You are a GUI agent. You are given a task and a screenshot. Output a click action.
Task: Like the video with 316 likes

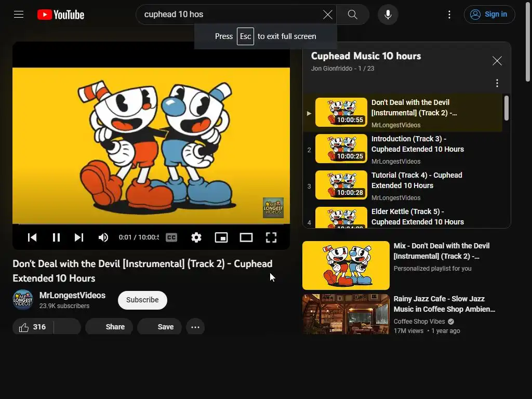33,327
